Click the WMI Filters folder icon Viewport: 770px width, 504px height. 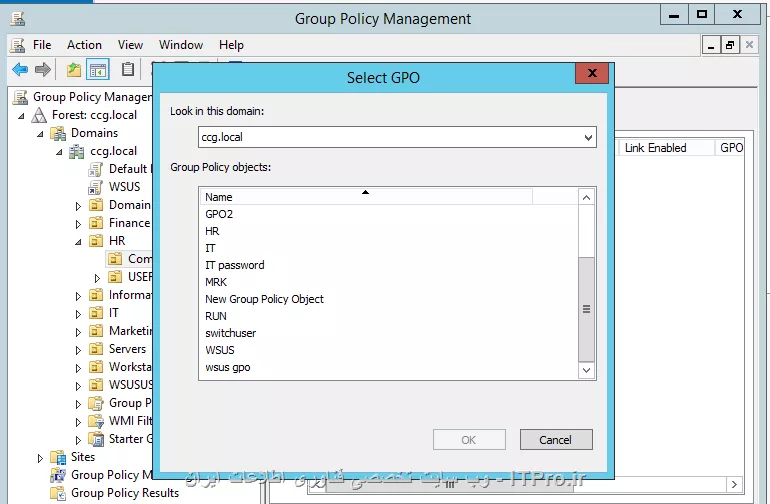pos(96,421)
